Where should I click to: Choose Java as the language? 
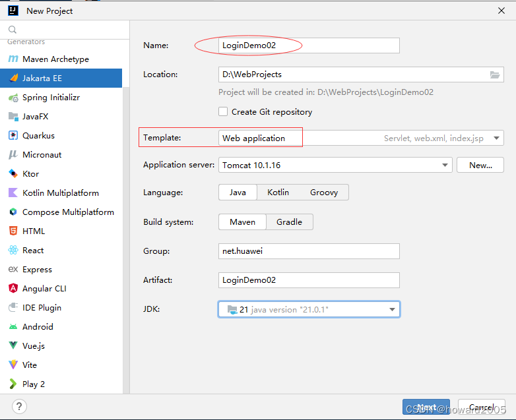point(238,193)
